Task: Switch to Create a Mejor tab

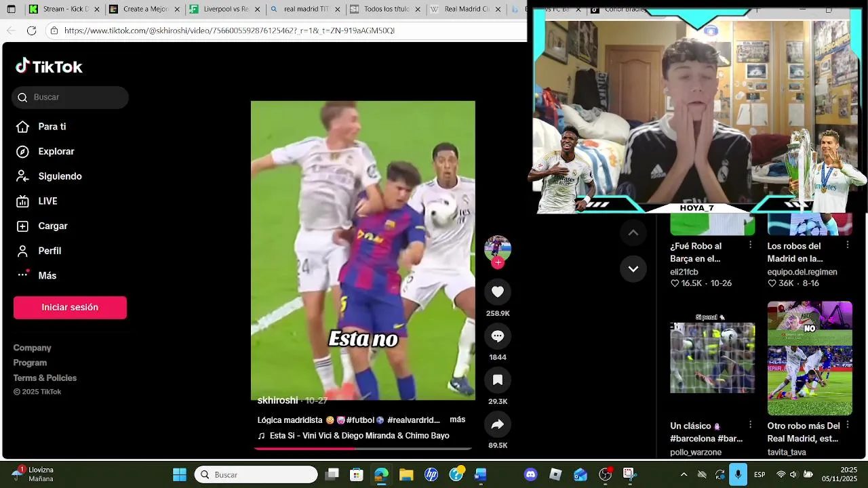Action: [x=145, y=9]
